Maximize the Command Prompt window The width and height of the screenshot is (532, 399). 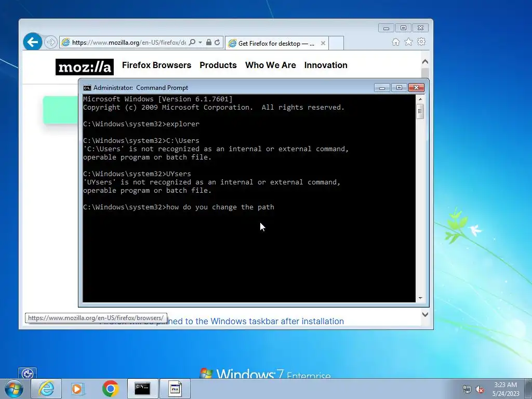pos(399,88)
